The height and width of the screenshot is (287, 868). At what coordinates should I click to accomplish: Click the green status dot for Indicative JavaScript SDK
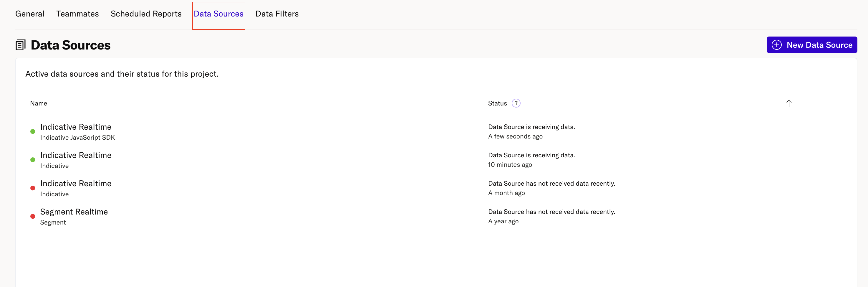33,131
